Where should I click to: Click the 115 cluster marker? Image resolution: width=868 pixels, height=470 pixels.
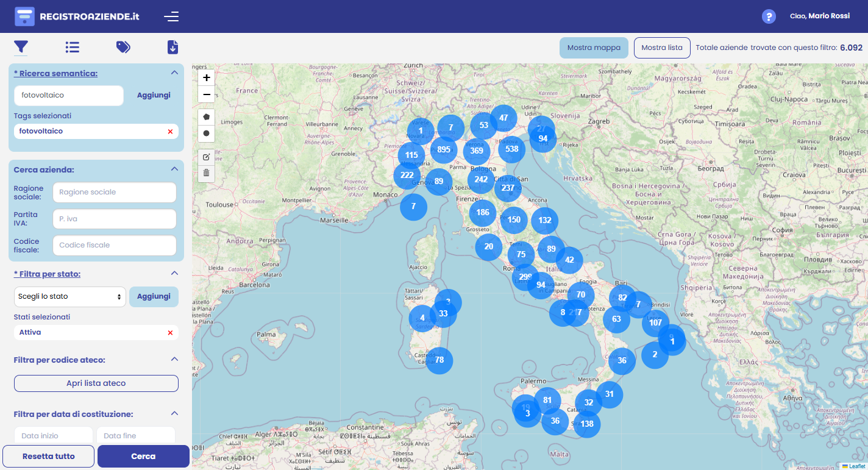pos(411,155)
